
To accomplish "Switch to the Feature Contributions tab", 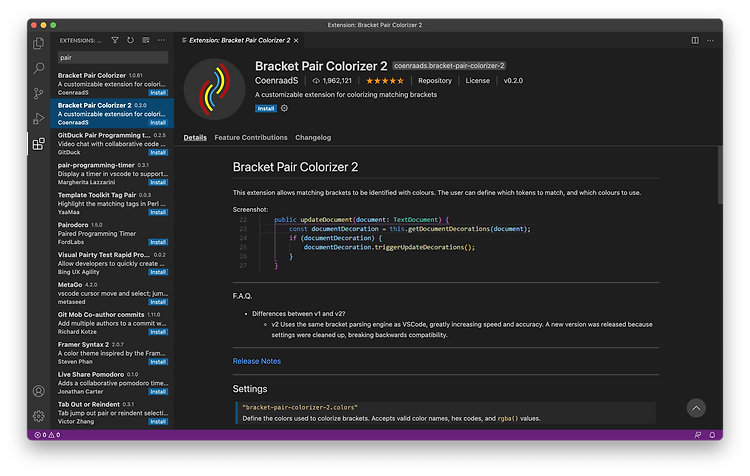I will click(x=251, y=137).
